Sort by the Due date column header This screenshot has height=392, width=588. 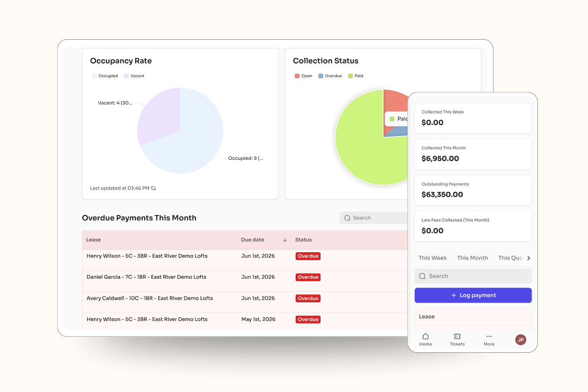coord(253,240)
